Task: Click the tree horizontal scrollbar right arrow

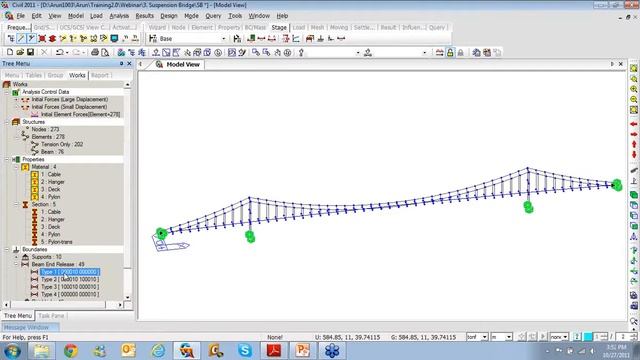Action: pos(120,305)
